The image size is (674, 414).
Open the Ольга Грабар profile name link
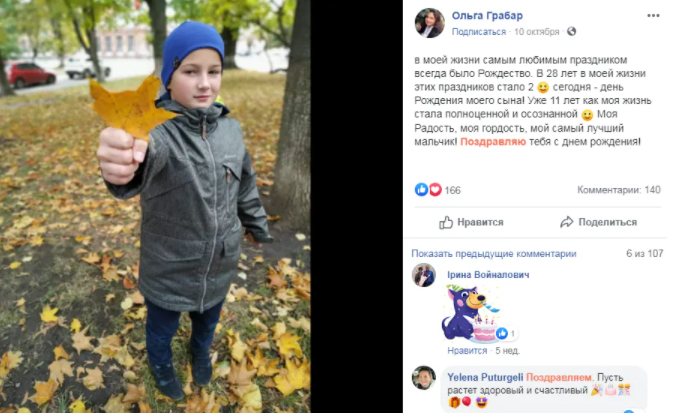pos(487,15)
